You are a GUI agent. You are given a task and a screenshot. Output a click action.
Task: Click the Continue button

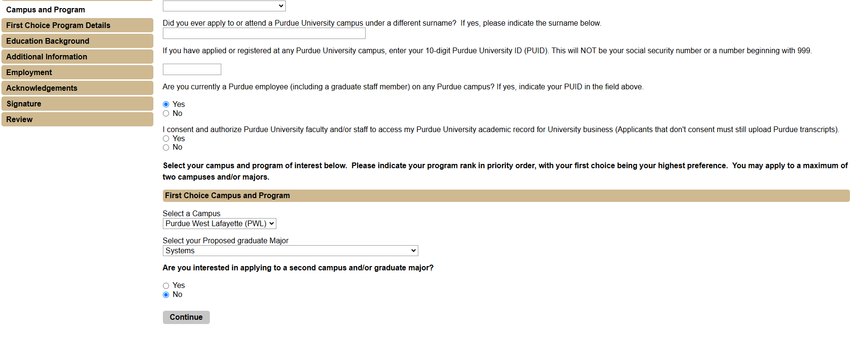pyautogui.click(x=186, y=317)
